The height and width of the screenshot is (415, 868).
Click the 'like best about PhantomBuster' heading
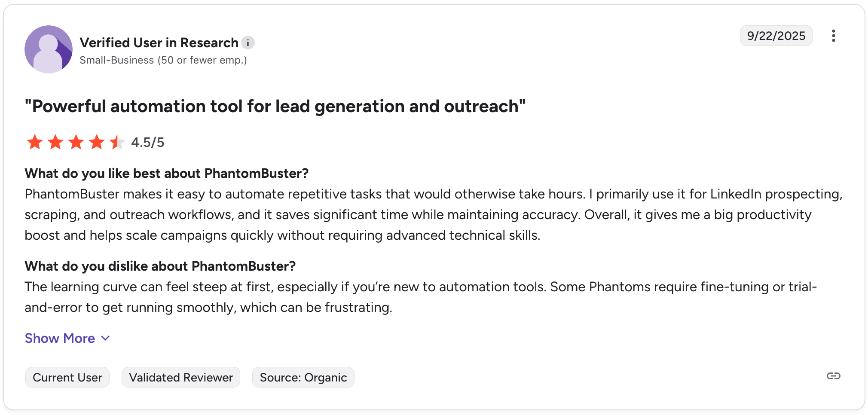point(167,174)
